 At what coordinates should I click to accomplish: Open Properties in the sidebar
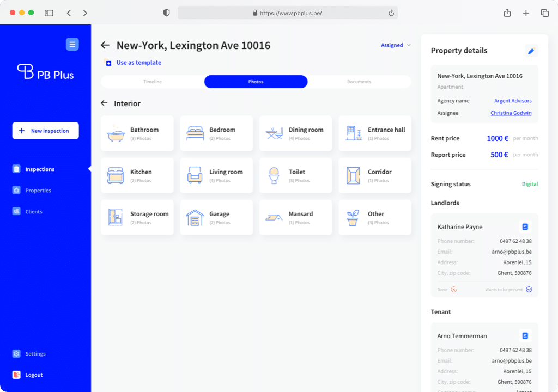pos(38,191)
